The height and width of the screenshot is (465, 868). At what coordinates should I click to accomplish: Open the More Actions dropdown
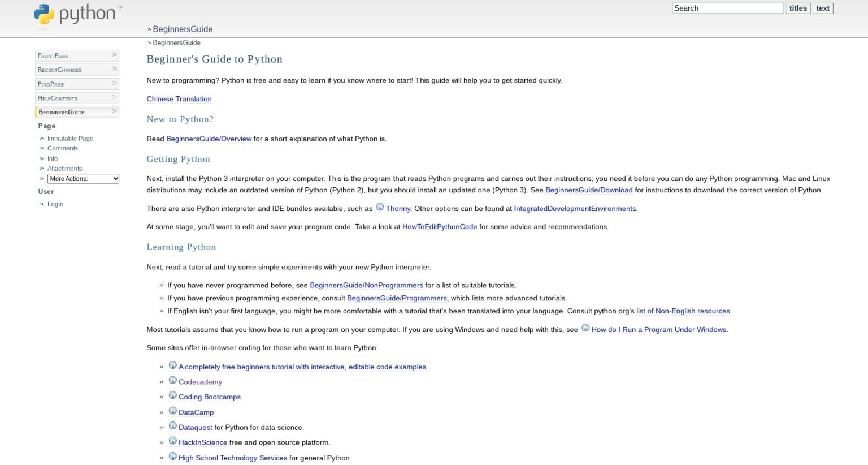pos(83,179)
